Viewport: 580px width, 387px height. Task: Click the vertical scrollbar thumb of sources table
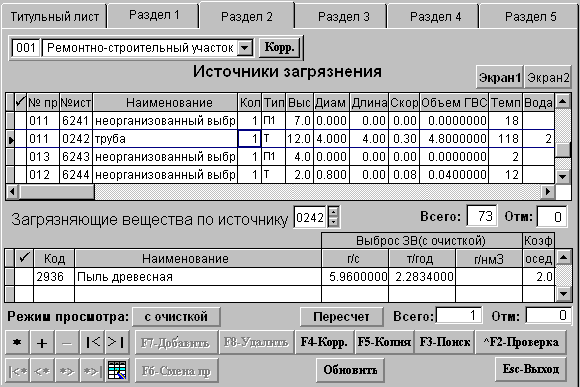point(563,150)
